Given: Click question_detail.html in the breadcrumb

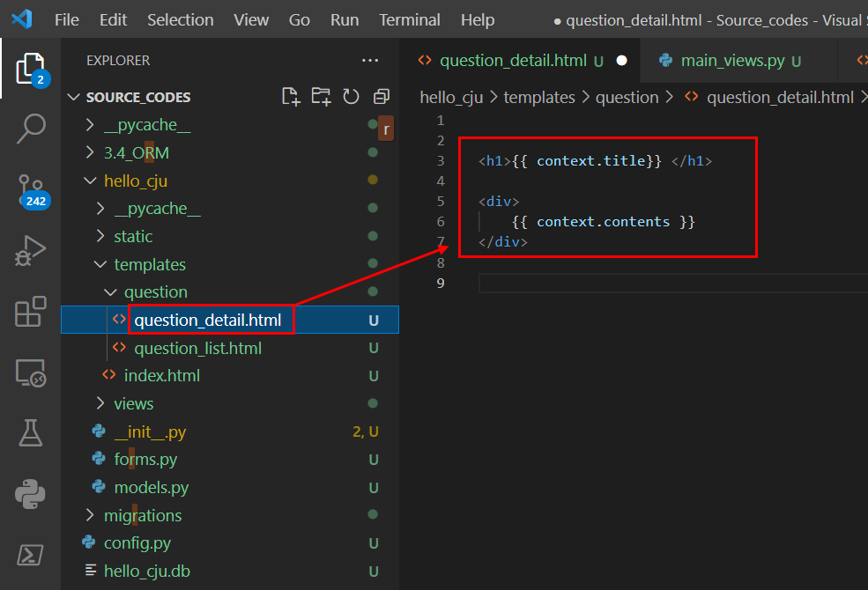Looking at the screenshot, I should 780,98.
